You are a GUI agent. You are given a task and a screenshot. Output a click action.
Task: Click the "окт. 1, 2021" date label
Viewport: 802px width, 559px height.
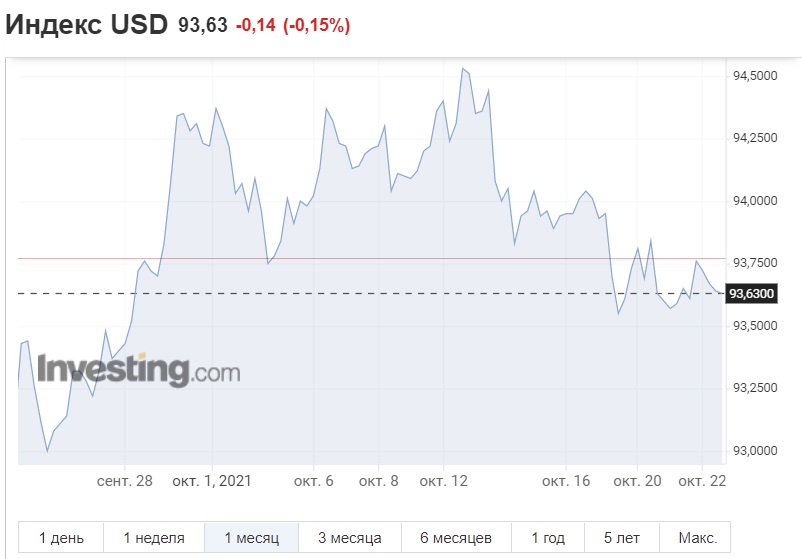point(214,481)
